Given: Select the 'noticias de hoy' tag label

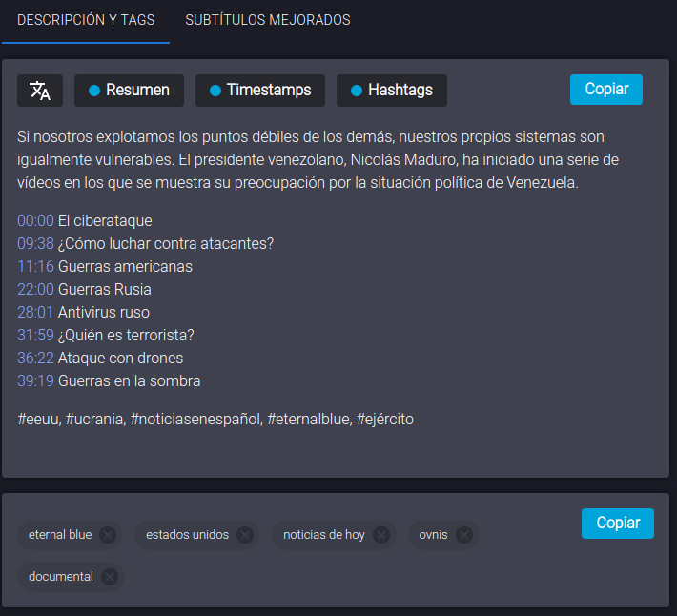Looking at the screenshot, I should 324,535.
